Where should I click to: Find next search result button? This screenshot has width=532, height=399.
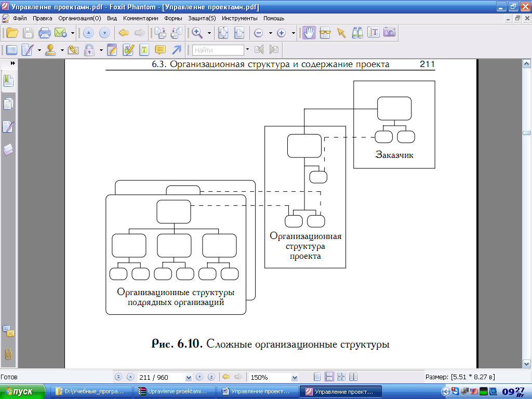pyautogui.click(x=274, y=50)
